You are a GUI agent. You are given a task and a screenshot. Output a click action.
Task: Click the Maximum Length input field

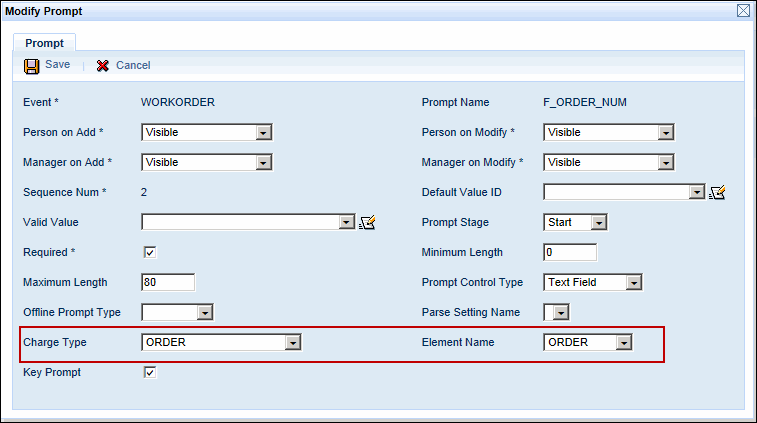(x=168, y=282)
